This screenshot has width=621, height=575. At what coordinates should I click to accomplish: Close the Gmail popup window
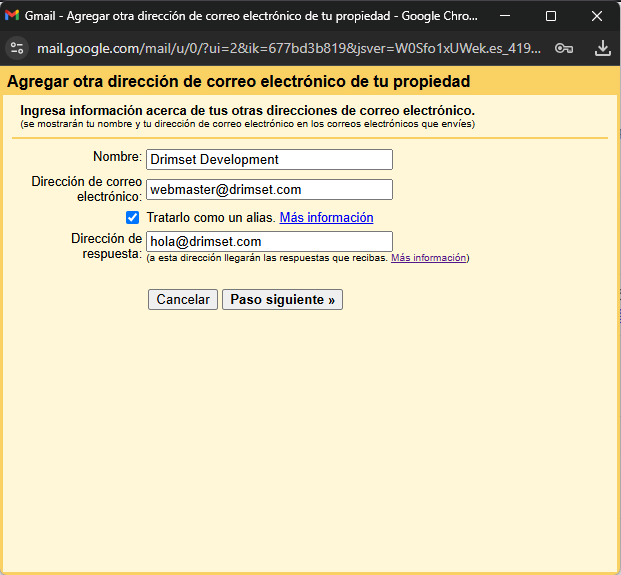[x=596, y=16]
